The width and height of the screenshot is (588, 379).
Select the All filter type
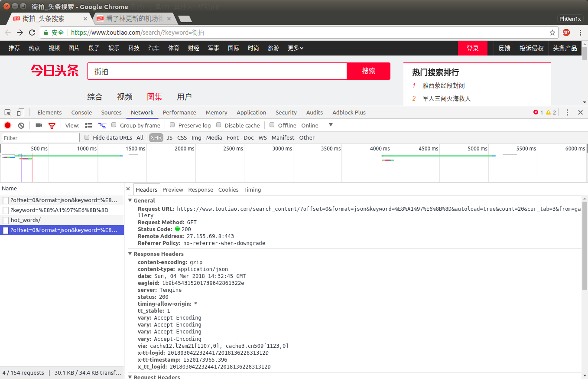140,137
